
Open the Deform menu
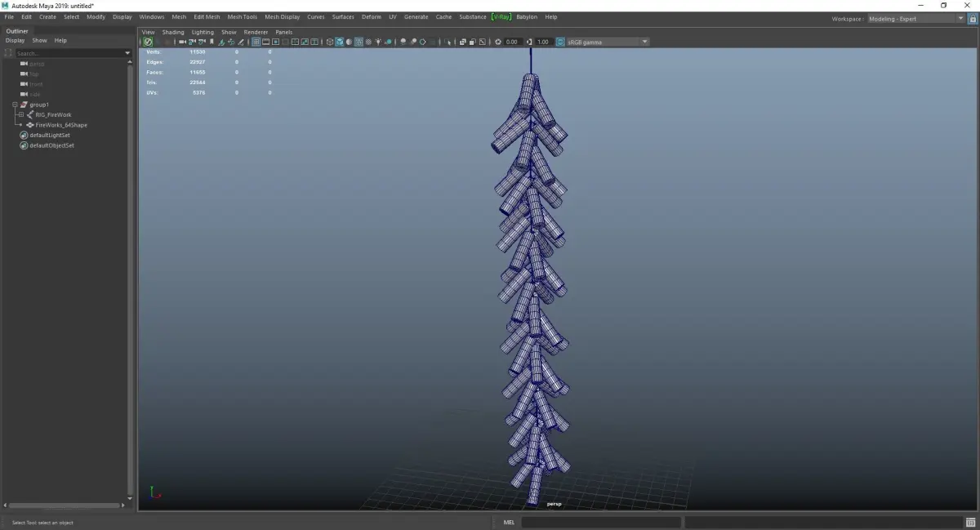point(372,16)
